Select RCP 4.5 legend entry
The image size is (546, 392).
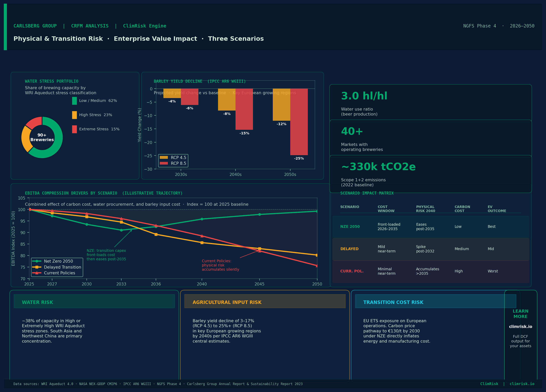tap(173, 157)
